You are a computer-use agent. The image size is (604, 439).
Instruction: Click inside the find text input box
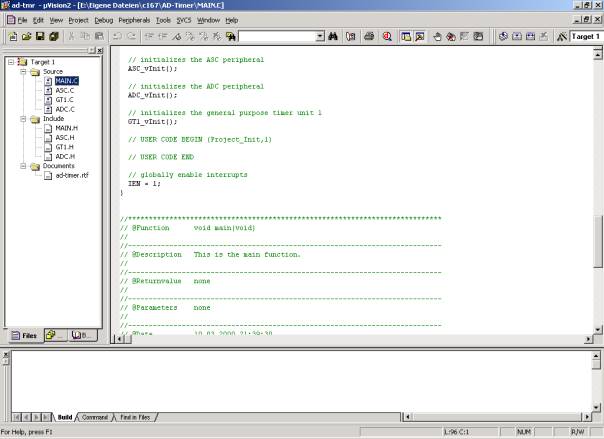coord(277,37)
